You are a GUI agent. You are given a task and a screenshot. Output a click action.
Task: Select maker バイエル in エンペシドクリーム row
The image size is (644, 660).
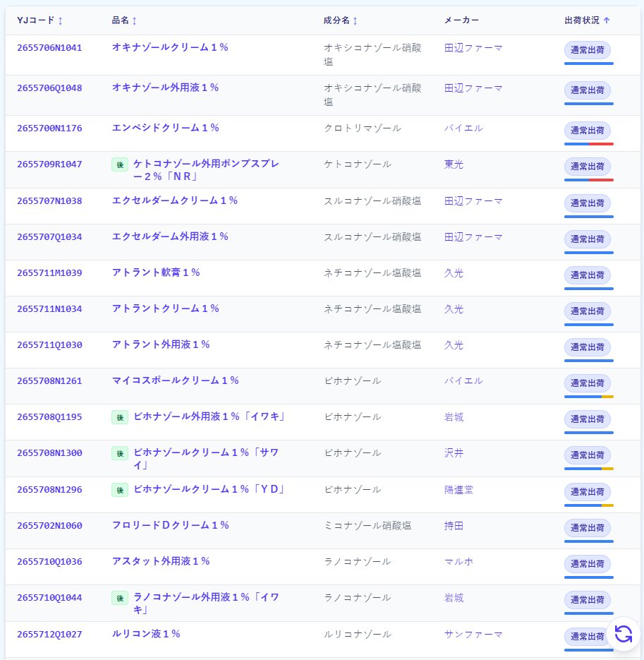click(x=463, y=128)
